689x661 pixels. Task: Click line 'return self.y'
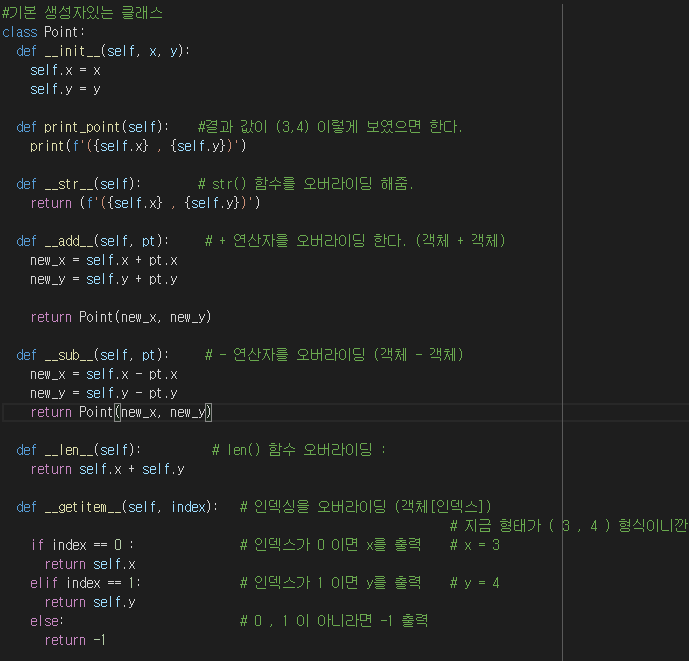click(90, 602)
